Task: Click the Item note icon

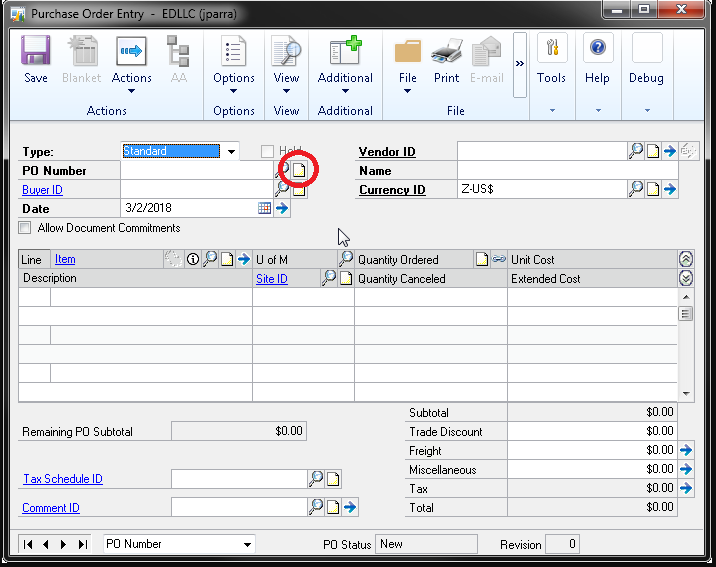Action: pyautogui.click(x=227, y=259)
